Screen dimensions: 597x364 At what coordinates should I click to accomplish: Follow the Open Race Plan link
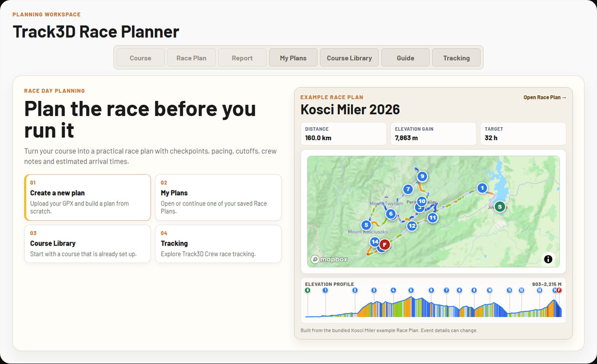pyautogui.click(x=545, y=97)
